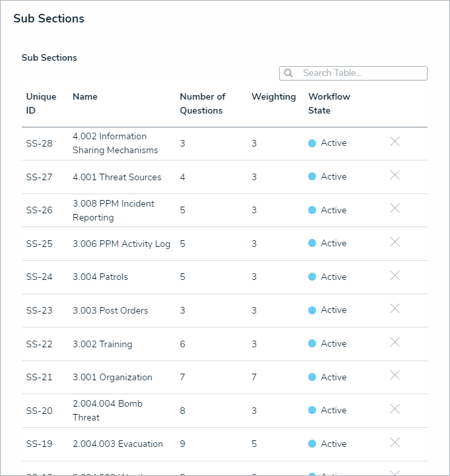
Task: Delete SS-26 PPM Incident Reporting sub section
Action: click(395, 209)
